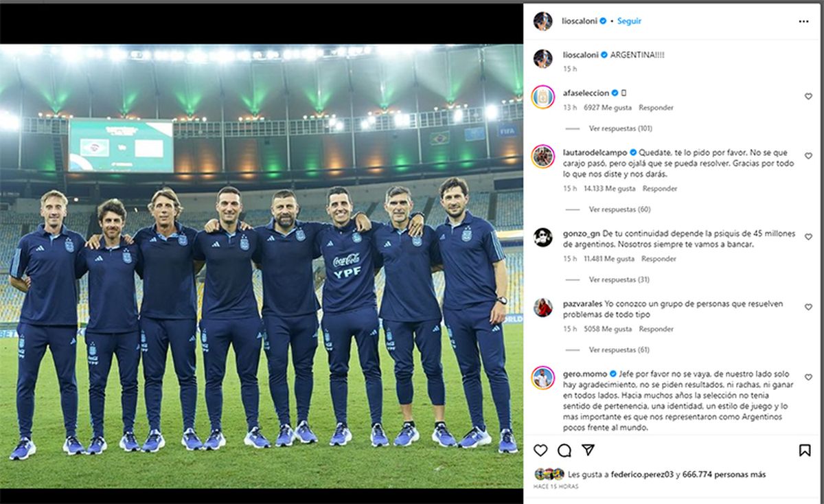
Task: Open lautarodelcampo's avatar picture
Action: coord(543,157)
